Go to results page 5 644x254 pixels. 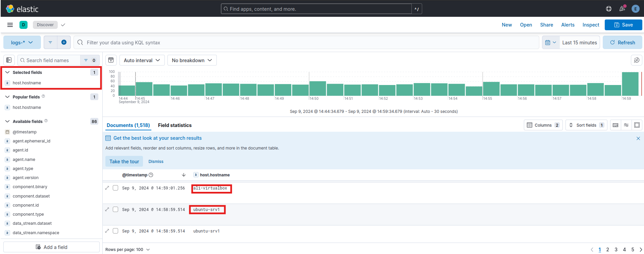pos(633,250)
